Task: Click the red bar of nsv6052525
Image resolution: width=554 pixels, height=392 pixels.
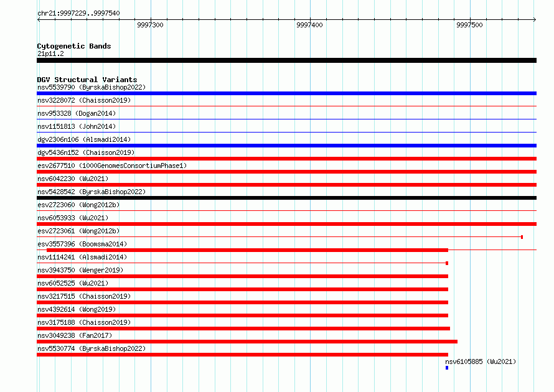Action: (x=242, y=289)
